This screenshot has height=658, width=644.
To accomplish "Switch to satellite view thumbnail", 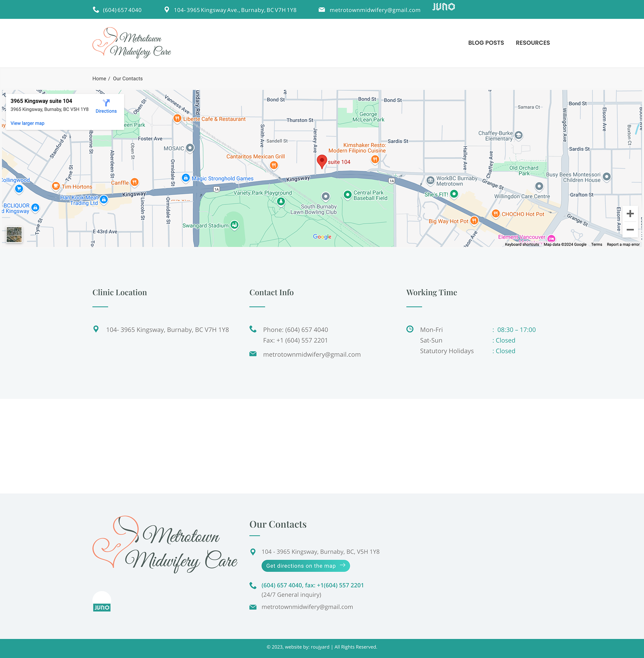I will (x=14, y=235).
